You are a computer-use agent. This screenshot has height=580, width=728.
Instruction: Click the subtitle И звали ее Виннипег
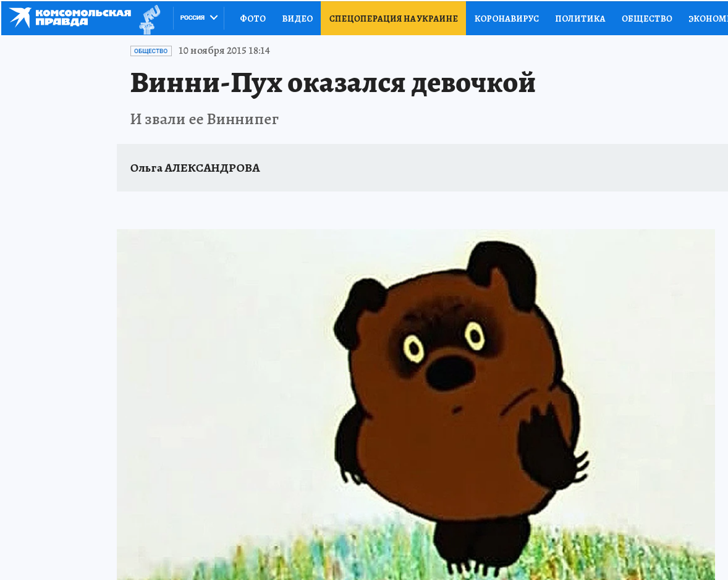pos(205,119)
